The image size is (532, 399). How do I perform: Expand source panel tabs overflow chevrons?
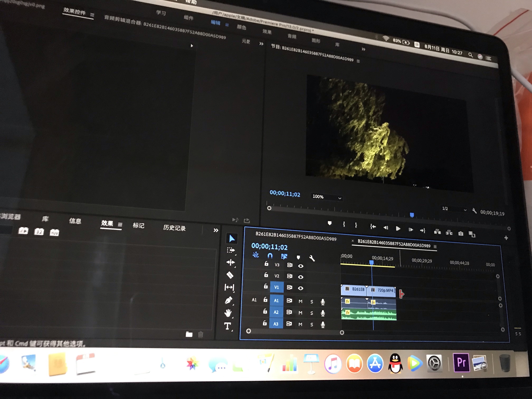[261, 44]
